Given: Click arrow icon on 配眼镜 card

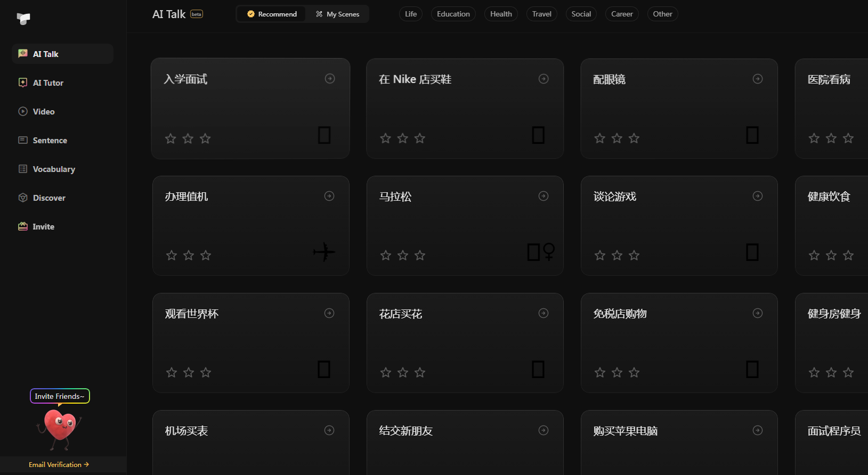Looking at the screenshot, I should [758, 79].
